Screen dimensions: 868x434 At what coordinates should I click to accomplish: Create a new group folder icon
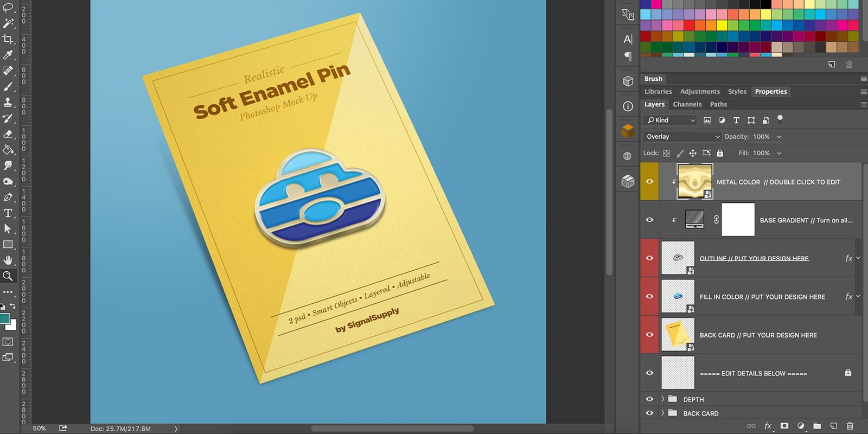(x=817, y=426)
